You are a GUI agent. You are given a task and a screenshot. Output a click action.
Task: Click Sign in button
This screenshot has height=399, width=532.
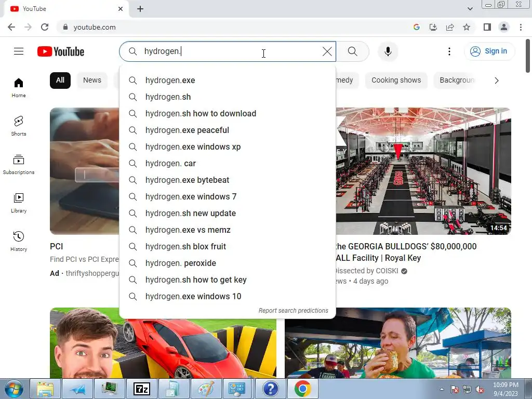(489, 51)
